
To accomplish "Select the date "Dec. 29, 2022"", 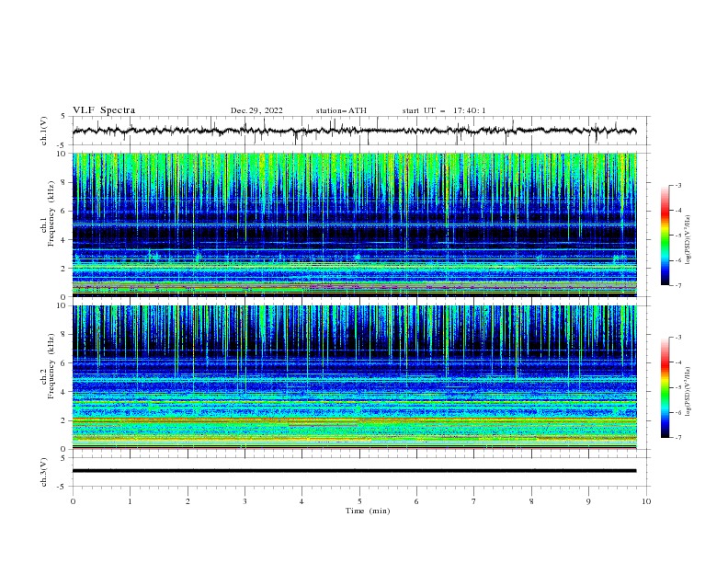I will tap(256, 110).
